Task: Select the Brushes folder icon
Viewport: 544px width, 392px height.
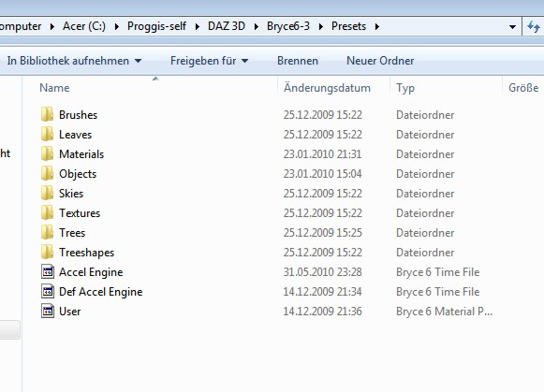Action: coord(47,114)
